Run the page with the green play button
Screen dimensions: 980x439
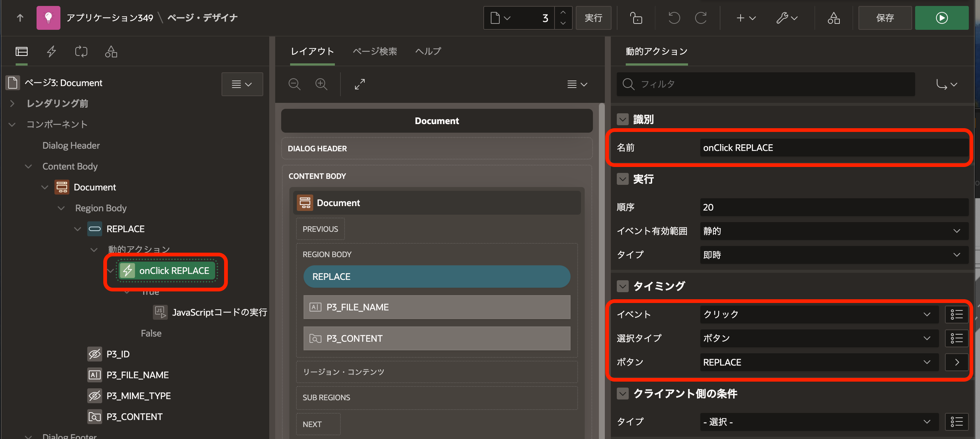(941, 18)
